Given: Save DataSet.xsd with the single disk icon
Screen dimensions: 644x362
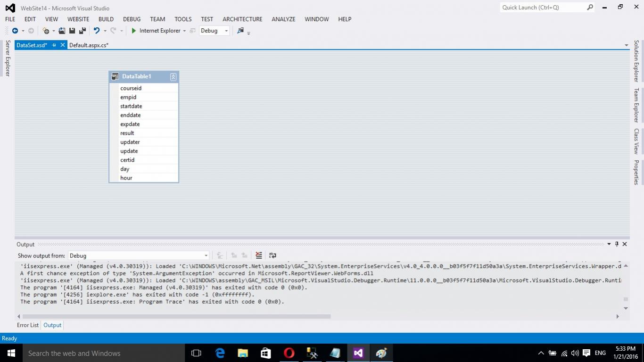Looking at the screenshot, I should 72,31.
